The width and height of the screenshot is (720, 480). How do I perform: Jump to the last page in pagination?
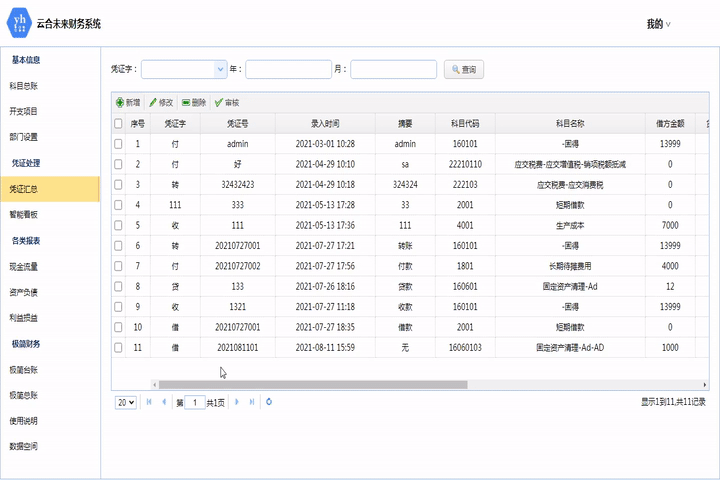(251, 402)
